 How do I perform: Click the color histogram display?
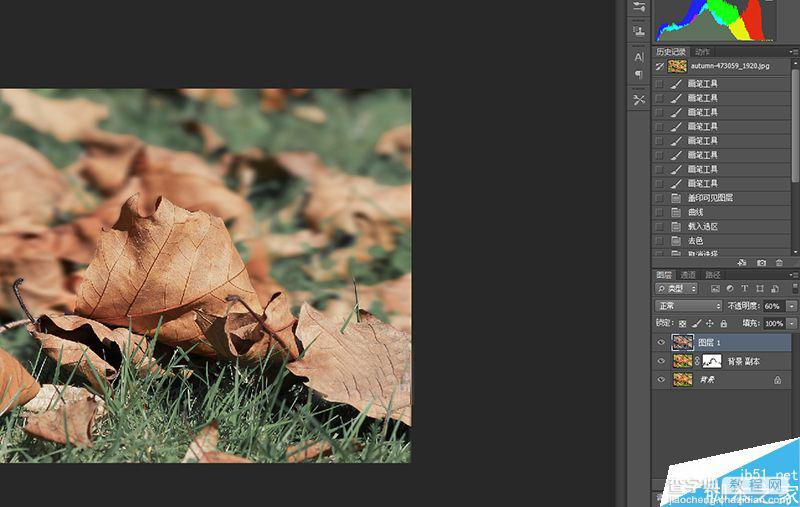tap(715, 20)
